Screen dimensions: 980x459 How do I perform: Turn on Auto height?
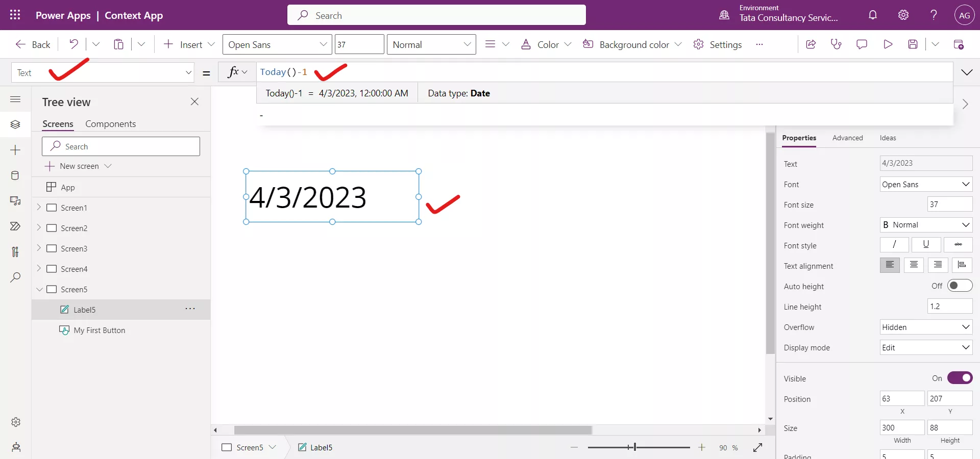tap(960, 286)
